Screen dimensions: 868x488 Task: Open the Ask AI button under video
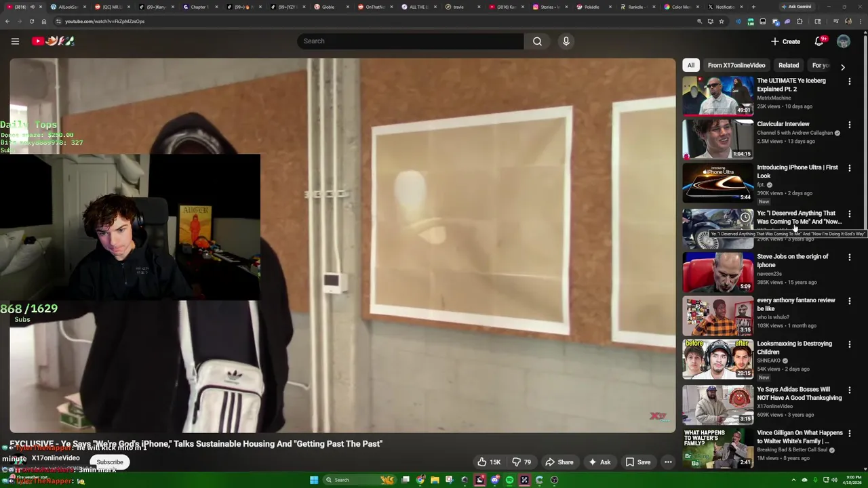tap(599, 462)
